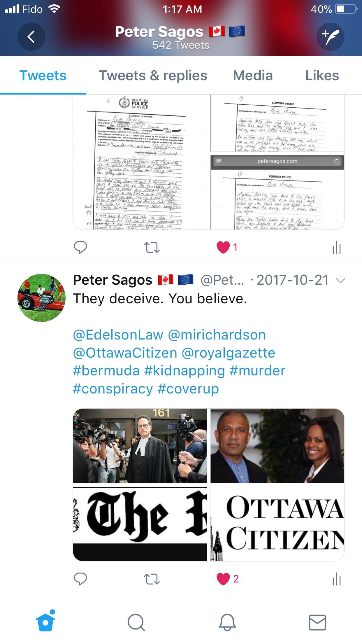Viewport: 362px width, 644px height.
Task: Reply to the 'They deceive' tweet
Action: pyautogui.click(x=80, y=579)
